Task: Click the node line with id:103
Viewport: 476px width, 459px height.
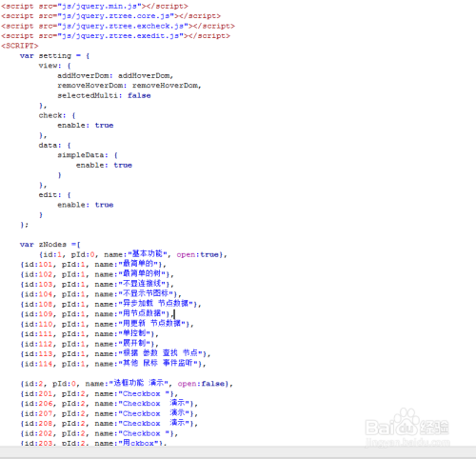Action: pos(97,284)
